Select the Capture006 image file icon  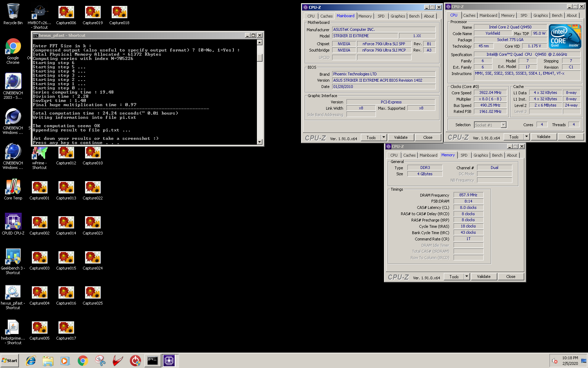click(66, 14)
